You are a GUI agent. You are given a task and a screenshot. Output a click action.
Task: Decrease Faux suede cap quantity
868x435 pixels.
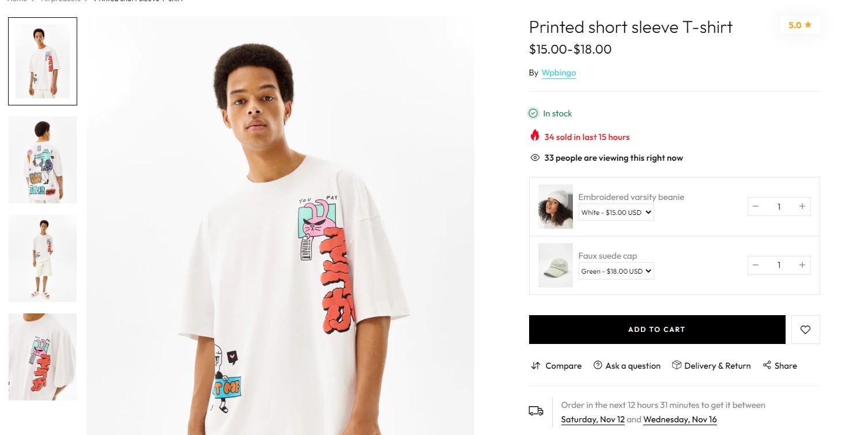[756, 265]
